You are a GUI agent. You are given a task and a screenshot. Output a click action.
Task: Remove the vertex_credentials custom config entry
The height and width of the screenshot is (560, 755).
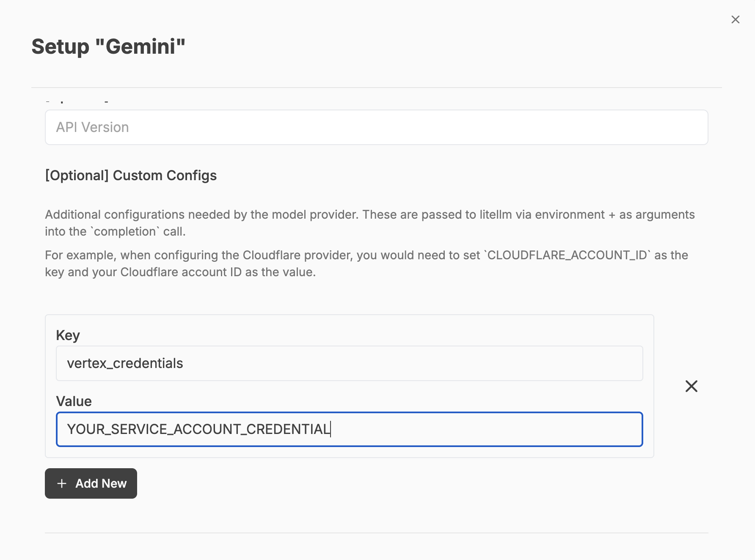click(x=691, y=386)
